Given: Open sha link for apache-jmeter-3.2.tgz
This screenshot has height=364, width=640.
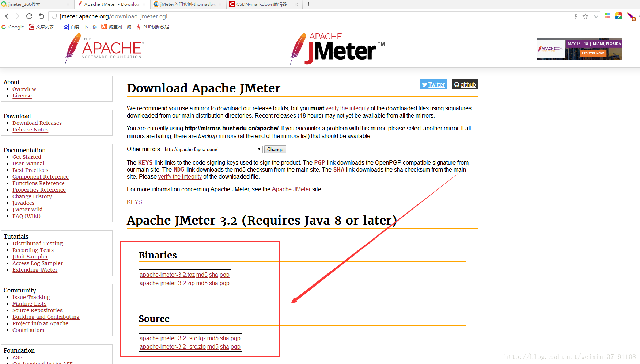Looking at the screenshot, I should coord(213,275).
